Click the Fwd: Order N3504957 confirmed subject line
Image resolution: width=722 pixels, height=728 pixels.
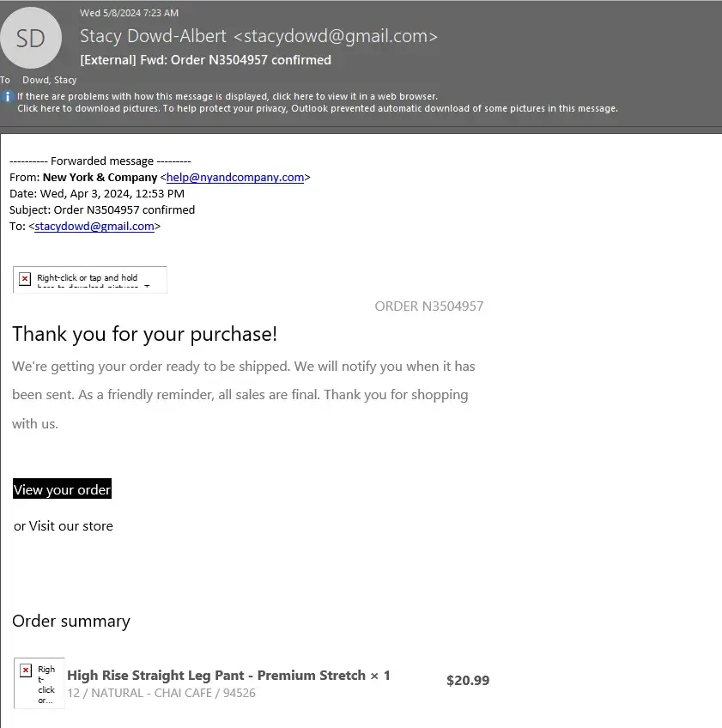click(x=205, y=60)
